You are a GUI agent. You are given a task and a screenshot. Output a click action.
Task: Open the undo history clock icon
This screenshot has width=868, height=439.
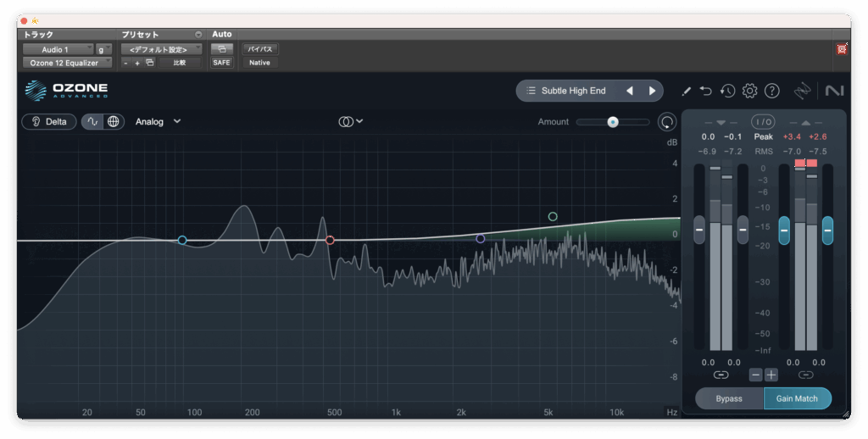point(727,91)
